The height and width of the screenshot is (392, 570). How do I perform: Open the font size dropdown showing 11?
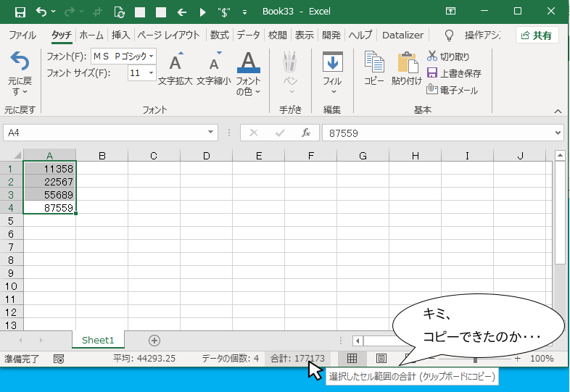point(151,73)
